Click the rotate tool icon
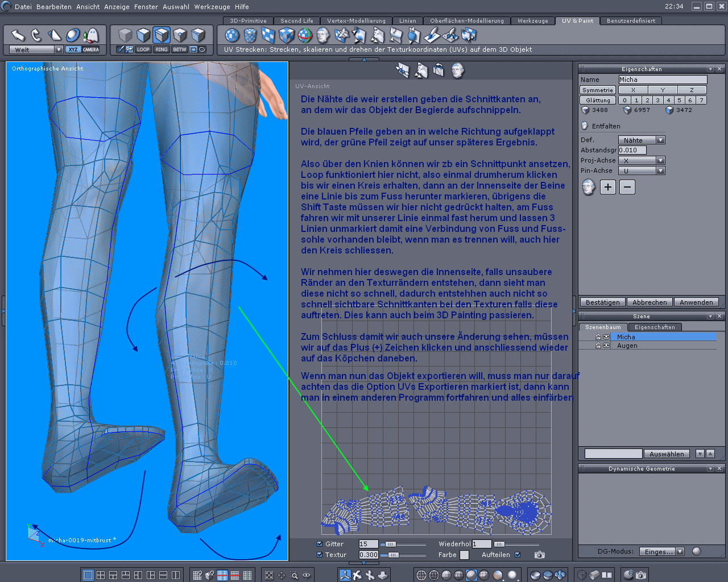 [x=36, y=35]
